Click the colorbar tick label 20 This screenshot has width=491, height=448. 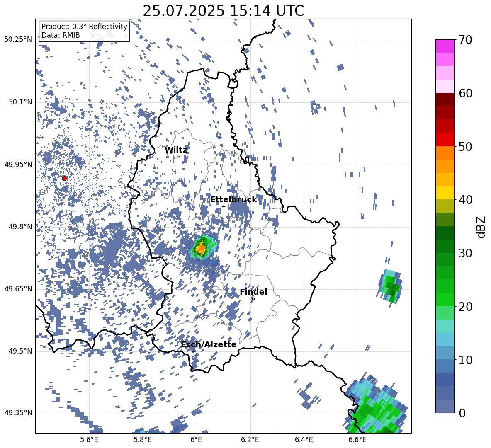(x=466, y=307)
